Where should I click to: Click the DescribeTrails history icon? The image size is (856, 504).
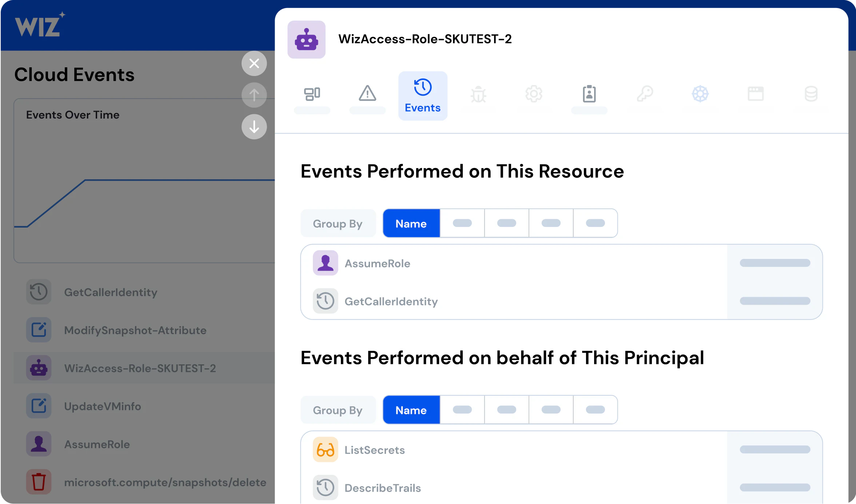point(325,488)
